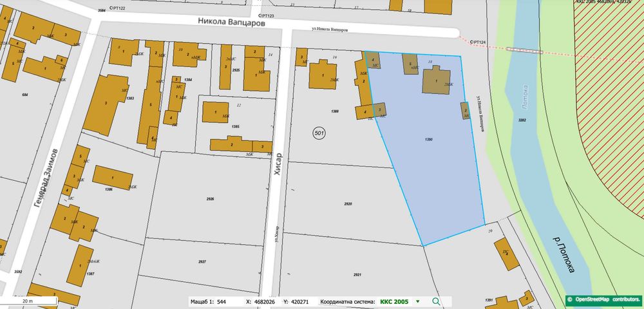This screenshot has width=644, height=309.
Task: Click the green search magnifier icon
Action: 436,302
